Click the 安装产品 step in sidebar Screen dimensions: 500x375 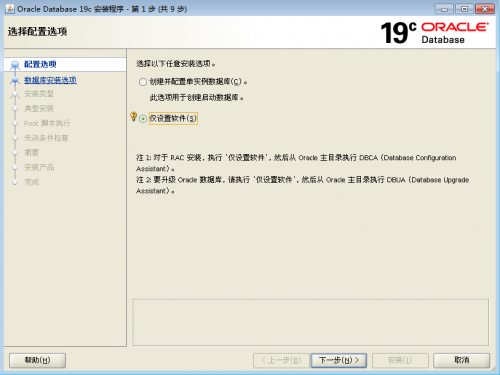(x=39, y=167)
